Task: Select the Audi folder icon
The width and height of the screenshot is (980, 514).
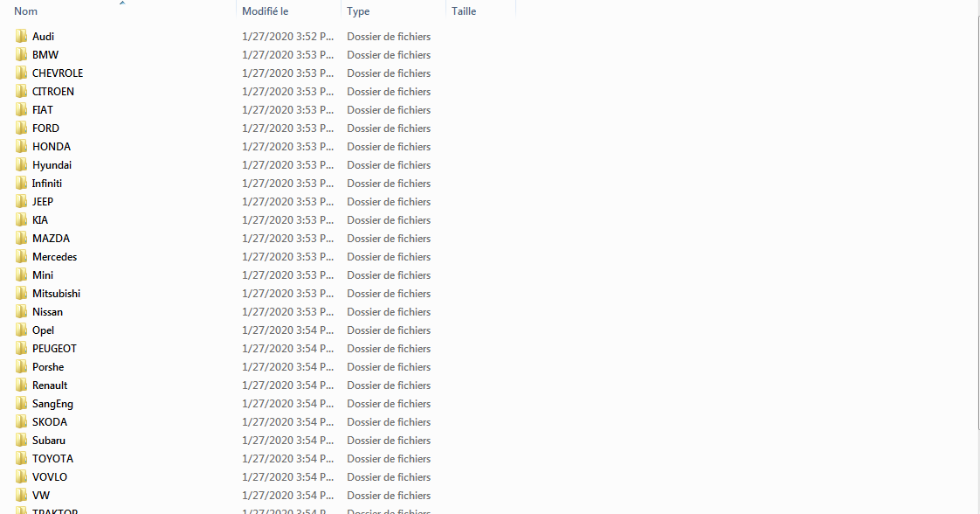Action: coord(21,36)
